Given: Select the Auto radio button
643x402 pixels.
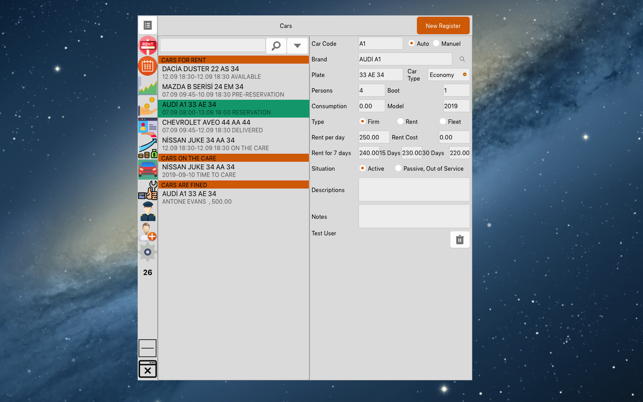Looking at the screenshot, I should click(x=411, y=43).
